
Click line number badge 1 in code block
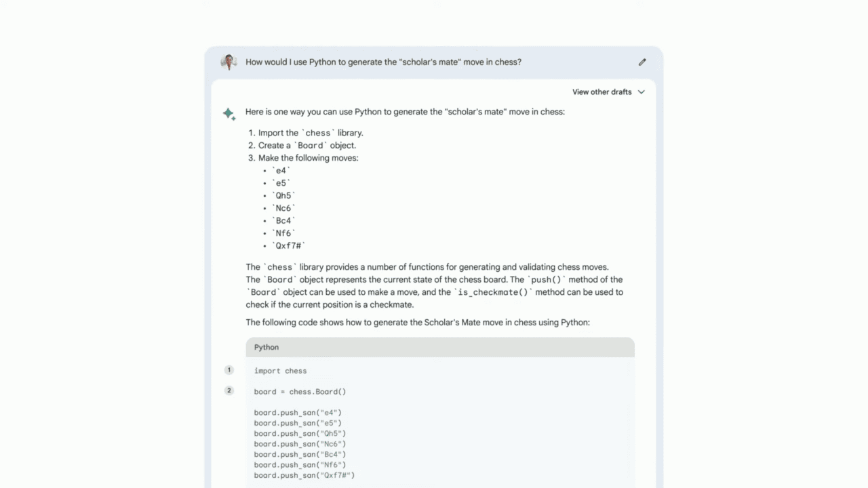pos(229,370)
